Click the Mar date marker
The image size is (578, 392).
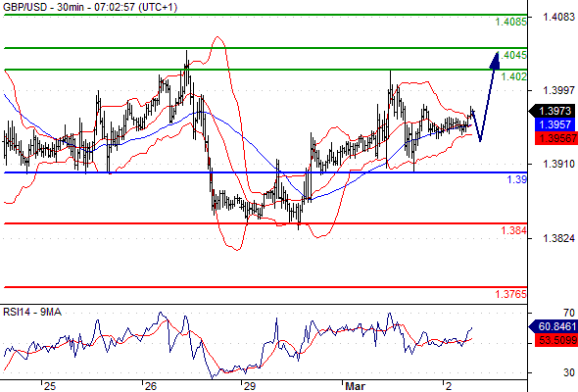355,386
